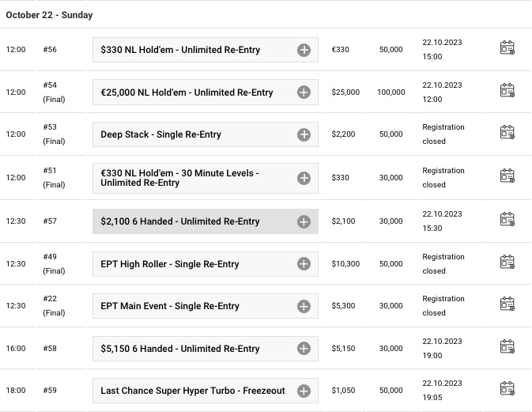Add $2,100 6 Handed event to calendar
Viewport: 532px width, 412px height.
[x=507, y=219]
